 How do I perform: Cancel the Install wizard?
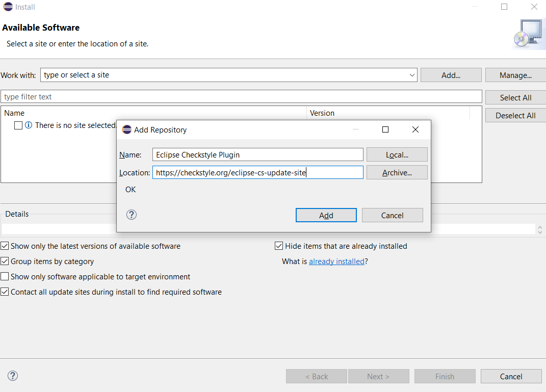point(511,376)
